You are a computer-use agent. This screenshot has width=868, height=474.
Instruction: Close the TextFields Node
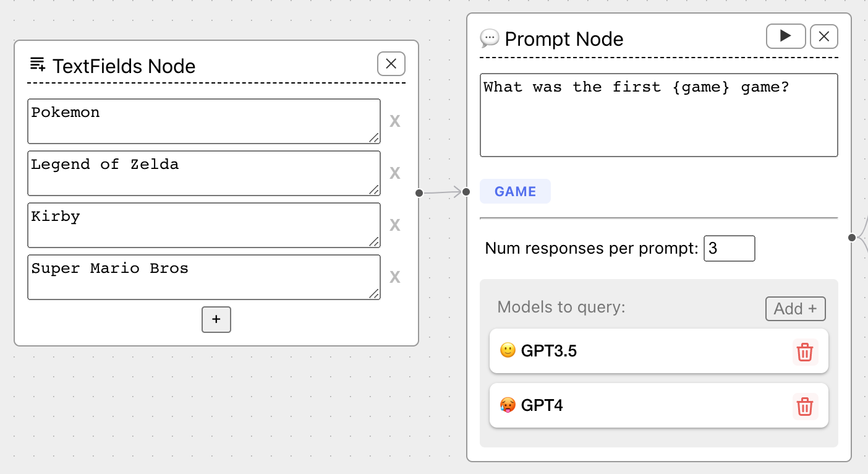[391, 64]
